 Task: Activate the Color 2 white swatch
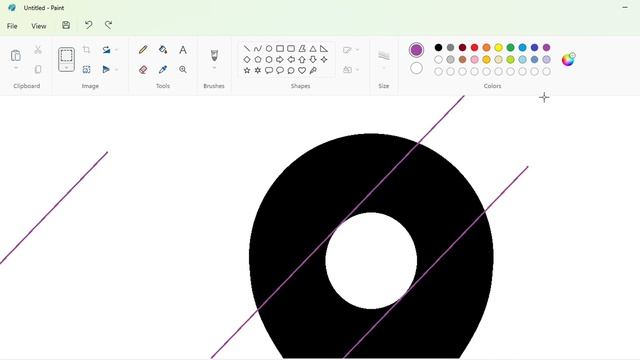pyautogui.click(x=416, y=68)
